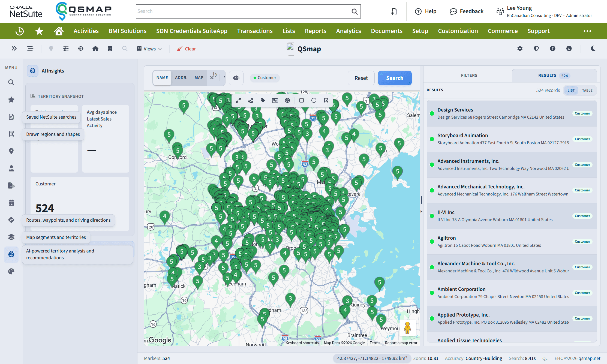Click the blue Search button
The image size is (607, 364).
[x=395, y=78]
